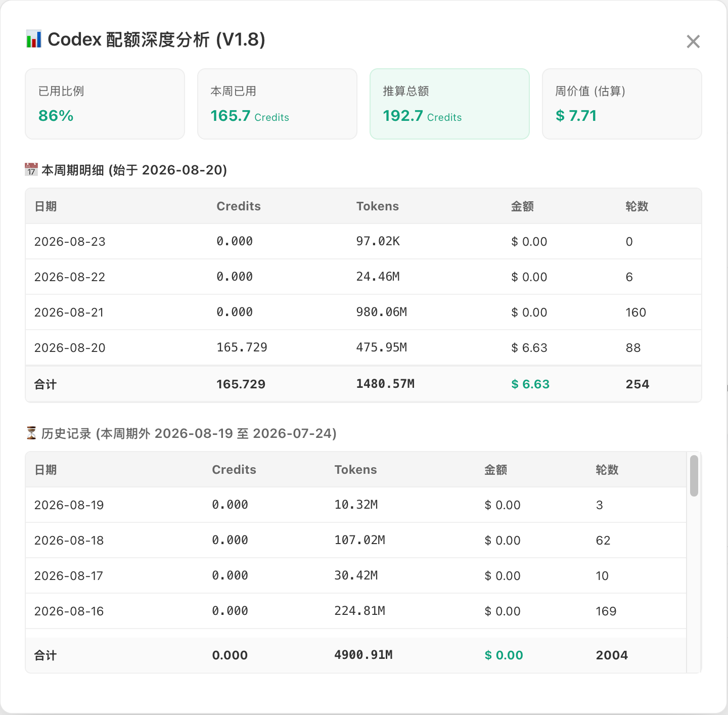728x715 pixels.
Task: Click the 4900.91M history total tokens
Action: point(363,655)
